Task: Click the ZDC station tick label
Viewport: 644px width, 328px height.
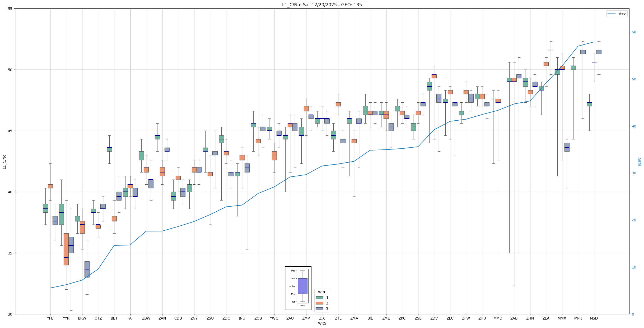Action: click(x=226, y=318)
